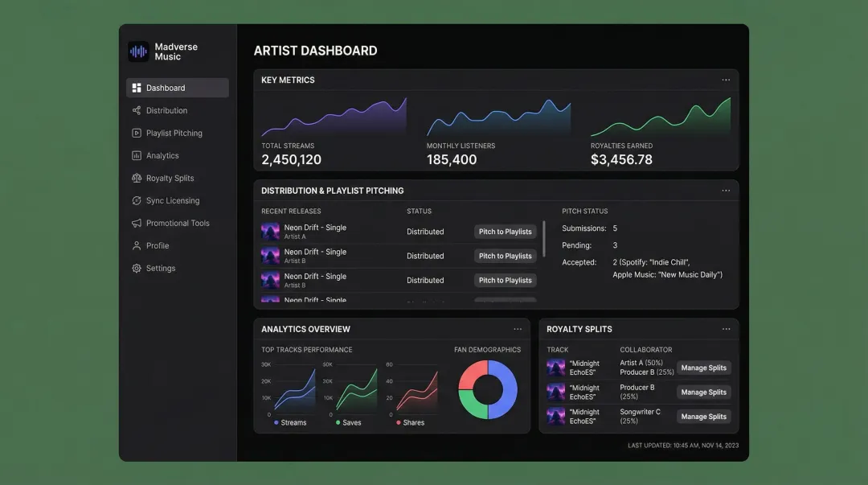Click the Recent Releases list scrollbar
The image size is (868, 485).
(544, 239)
